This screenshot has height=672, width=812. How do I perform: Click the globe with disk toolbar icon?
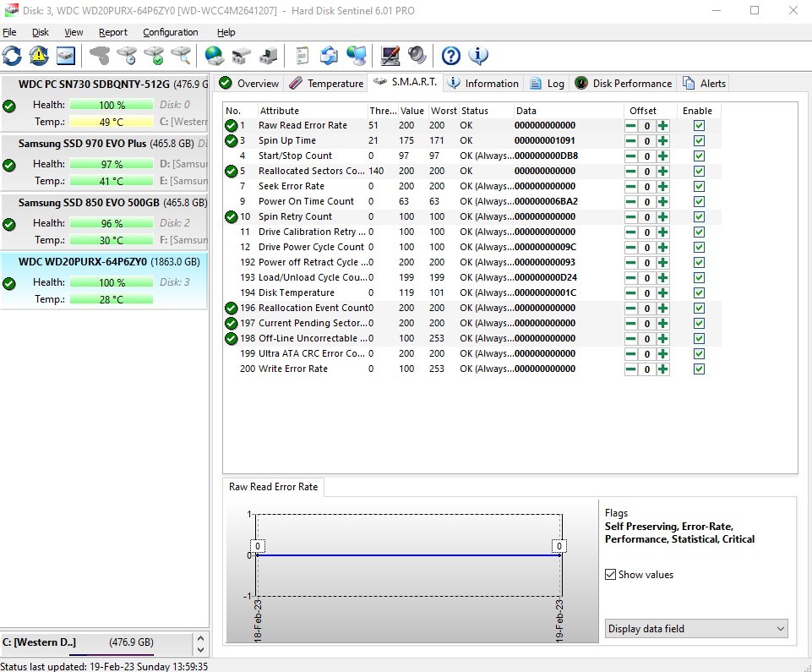pos(215,56)
